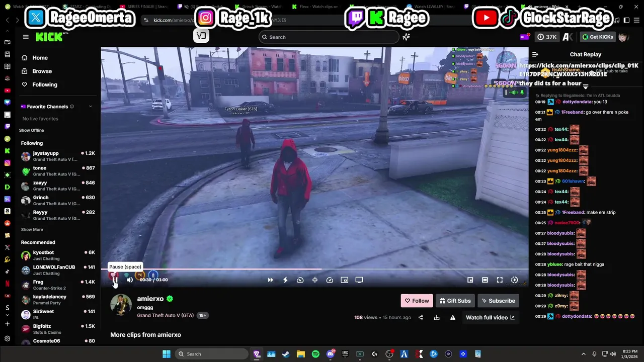Open the user profile avatar menu
Viewport: 644px width, 362px height.
coord(623,37)
